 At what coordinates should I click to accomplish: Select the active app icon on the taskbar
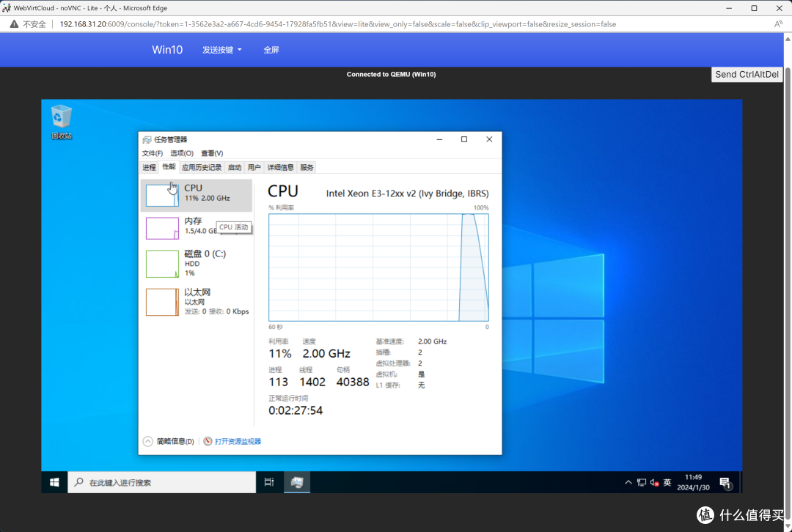[x=296, y=482]
